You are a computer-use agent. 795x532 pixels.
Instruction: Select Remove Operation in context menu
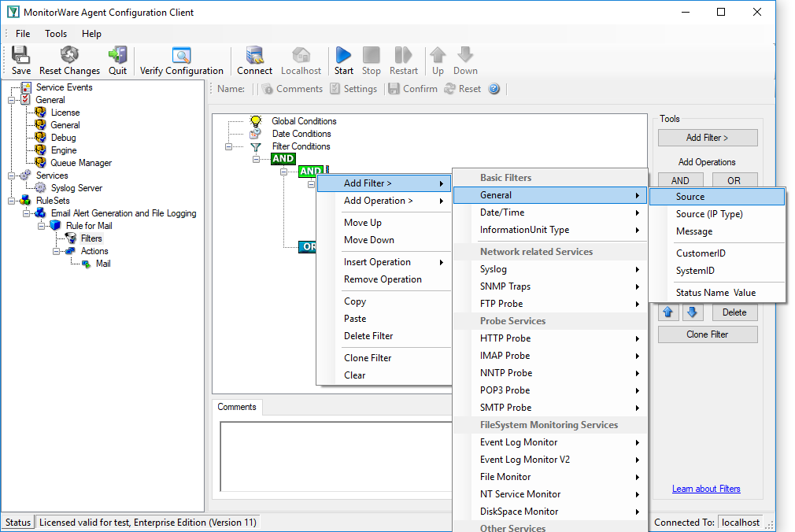[x=384, y=279]
